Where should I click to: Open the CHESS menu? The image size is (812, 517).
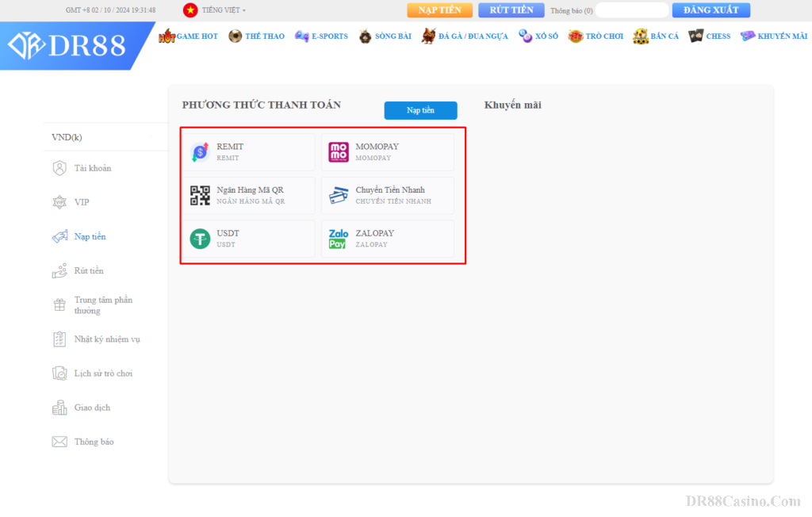point(718,36)
